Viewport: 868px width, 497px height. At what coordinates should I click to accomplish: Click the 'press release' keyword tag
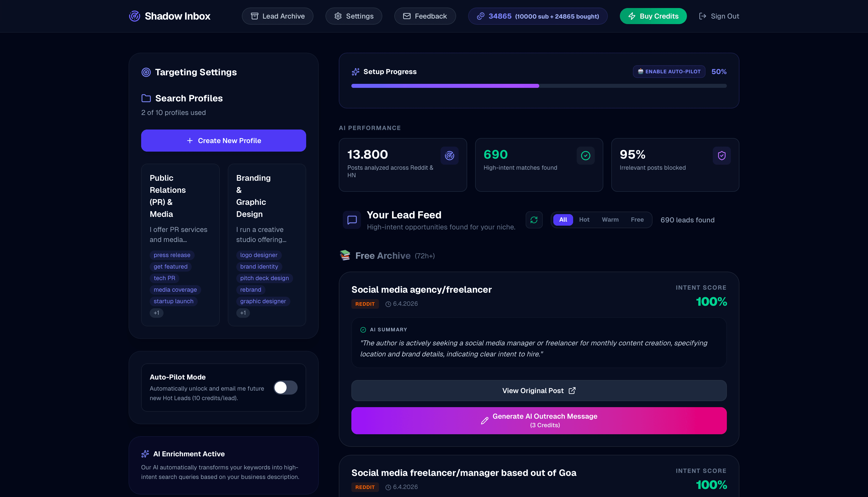pos(172,255)
